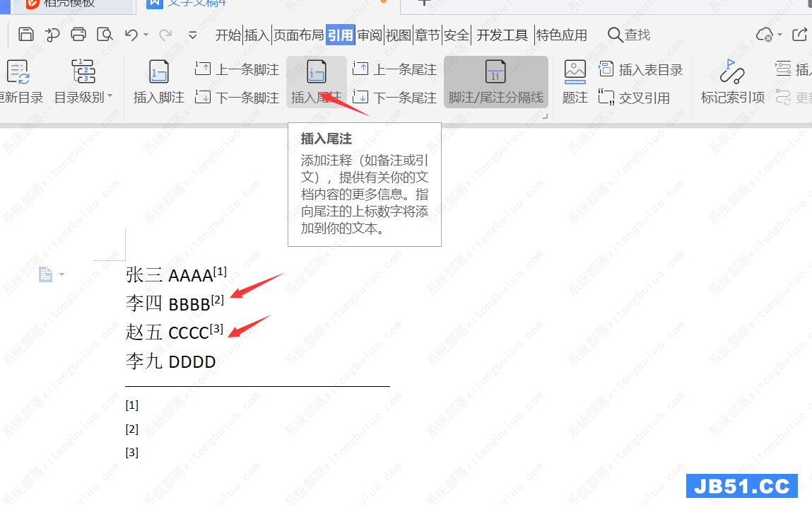The width and height of the screenshot is (812, 505).
Task: Open Print Preview from the quick toolbar
Action: (x=105, y=35)
